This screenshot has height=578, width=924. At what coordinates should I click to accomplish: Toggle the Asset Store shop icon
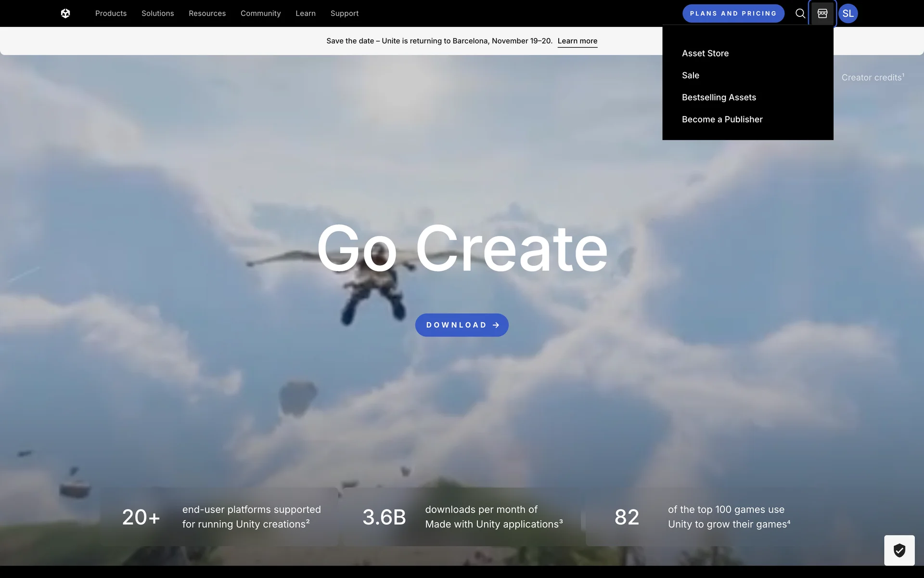coord(822,13)
